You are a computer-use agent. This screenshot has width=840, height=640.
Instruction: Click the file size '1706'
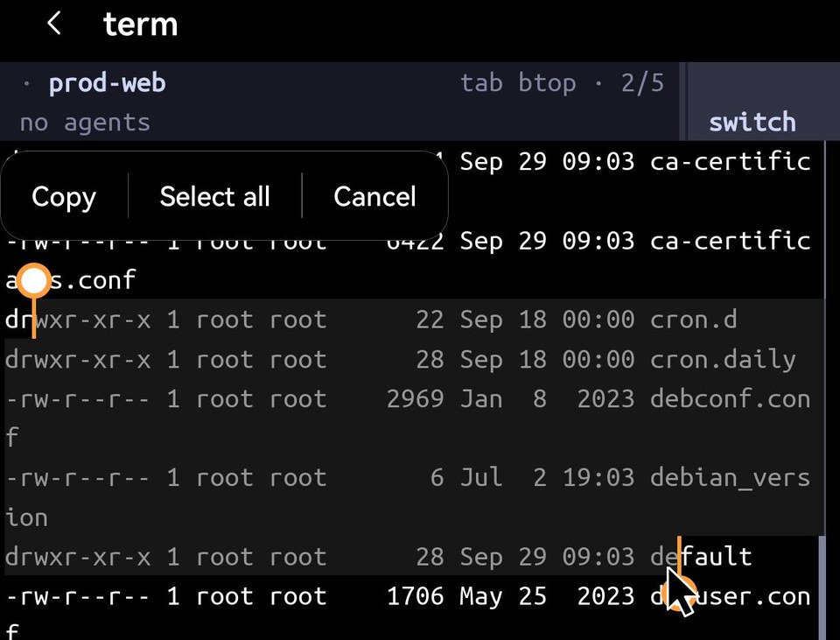click(415, 596)
